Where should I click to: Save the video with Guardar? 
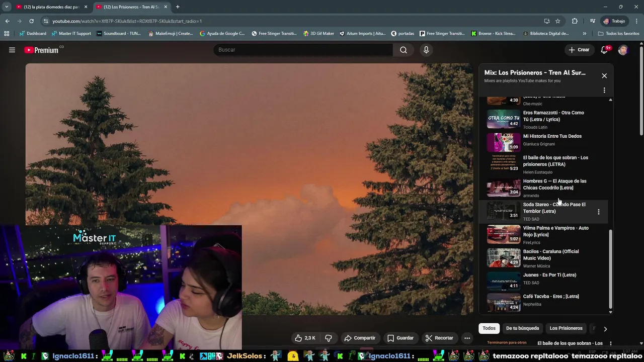(x=400, y=338)
